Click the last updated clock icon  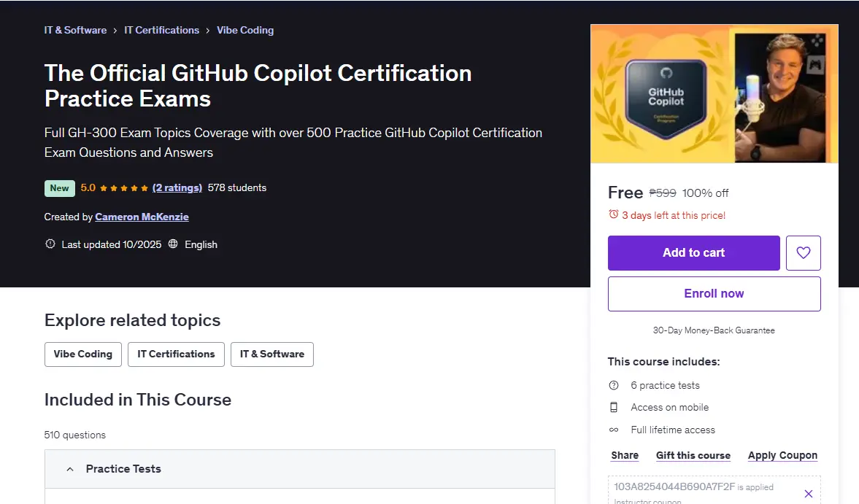pos(50,244)
